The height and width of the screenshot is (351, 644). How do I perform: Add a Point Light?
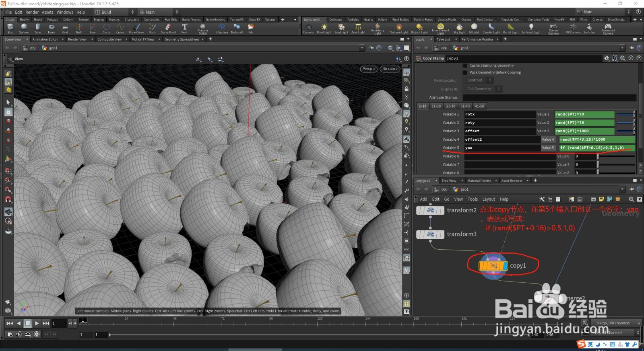(324, 29)
